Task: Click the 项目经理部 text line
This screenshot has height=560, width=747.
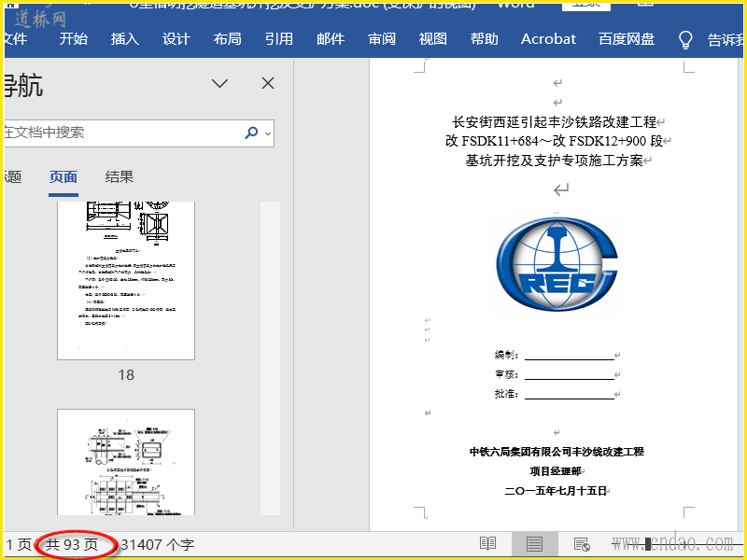Action: pyautogui.click(x=556, y=471)
